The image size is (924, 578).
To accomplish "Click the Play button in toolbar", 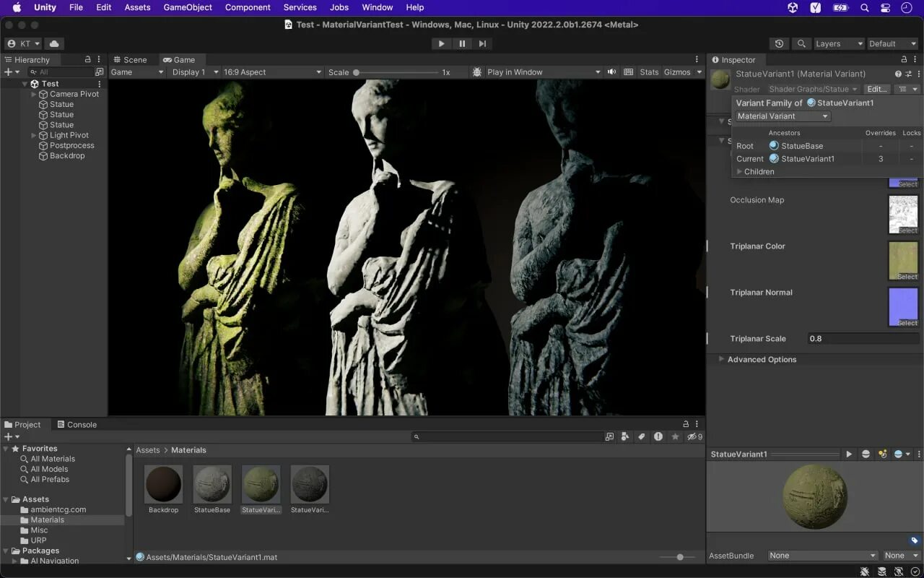I will pos(441,43).
